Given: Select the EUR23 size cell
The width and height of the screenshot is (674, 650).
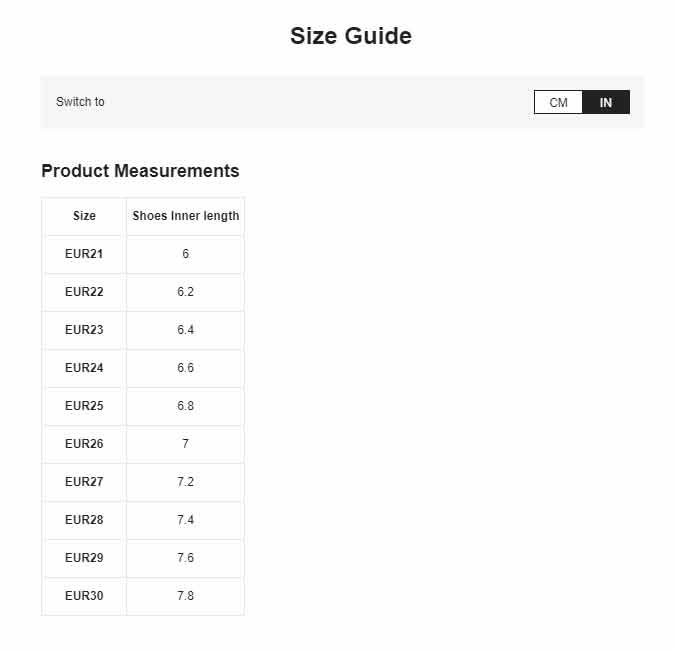Looking at the screenshot, I should click(x=84, y=330).
